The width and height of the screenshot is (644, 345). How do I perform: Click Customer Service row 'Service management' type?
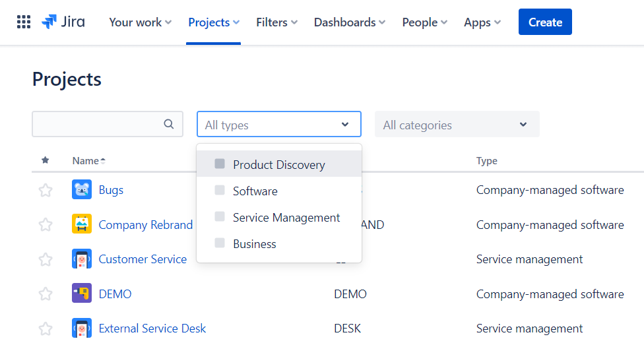click(x=529, y=259)
